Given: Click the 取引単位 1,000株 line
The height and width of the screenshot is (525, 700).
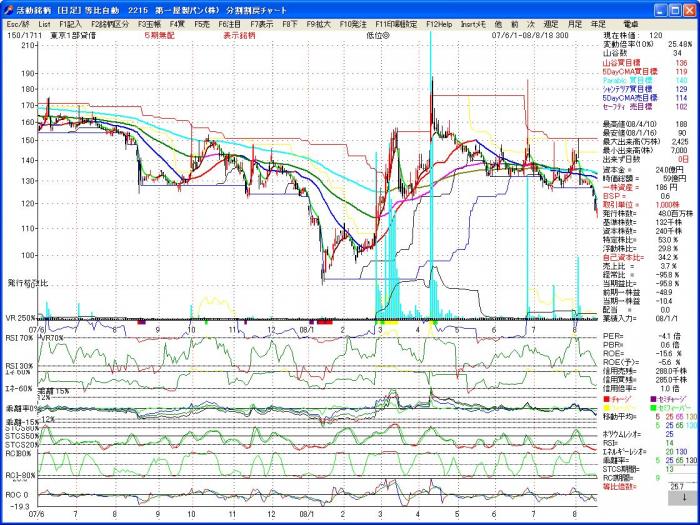Looking at the screenshot, I should click(x=643, y=204).
